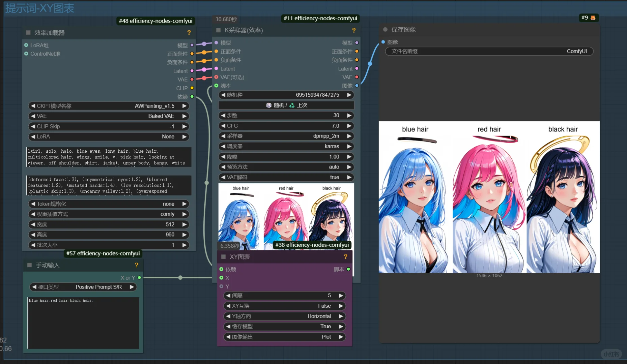Click the 手动输入 text area with "blue hair;red hair"
The image size is (627, 364).
[x=83, y=323]
